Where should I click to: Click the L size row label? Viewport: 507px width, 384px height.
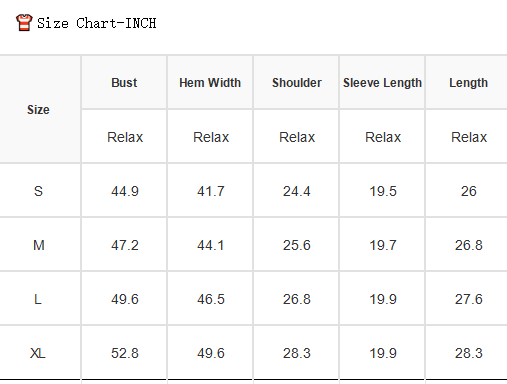point(38,299)
